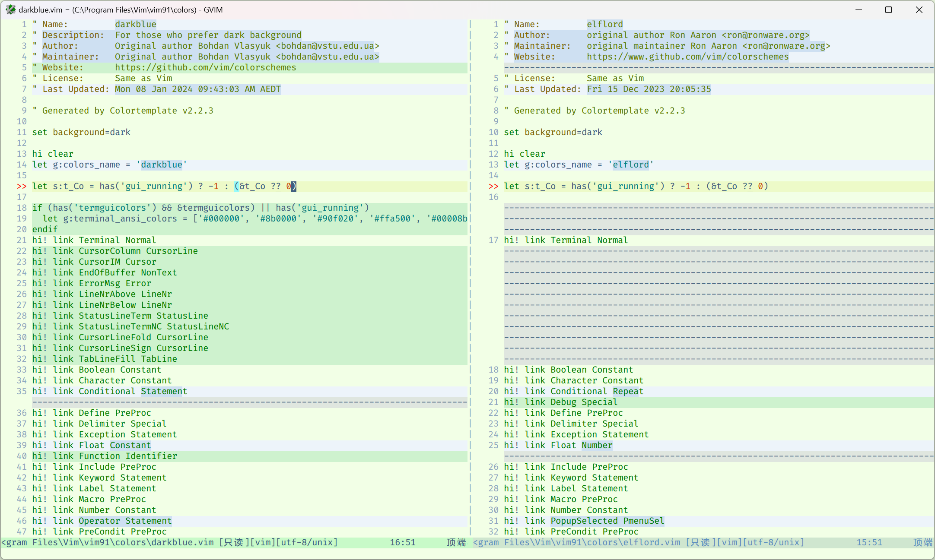Click the 'darkblue' name on line 1
The height and width of the screenshot is (560, 935).
click(x=136, y=25)
